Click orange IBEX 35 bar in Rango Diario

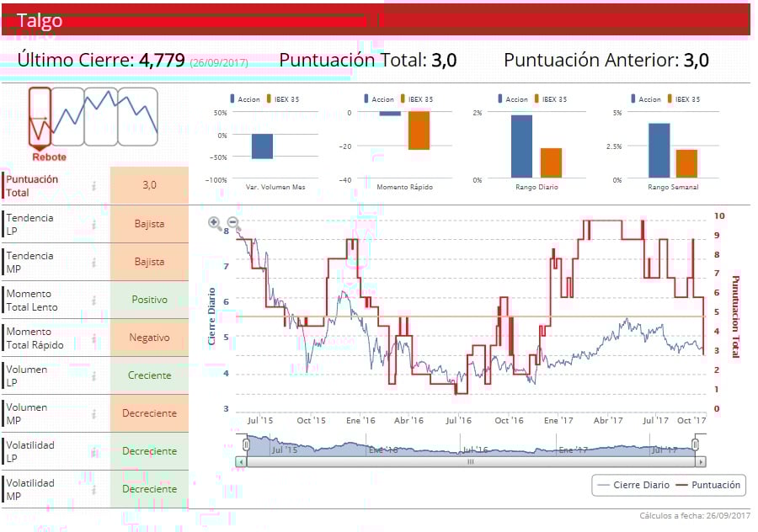(x=551, y=162)
